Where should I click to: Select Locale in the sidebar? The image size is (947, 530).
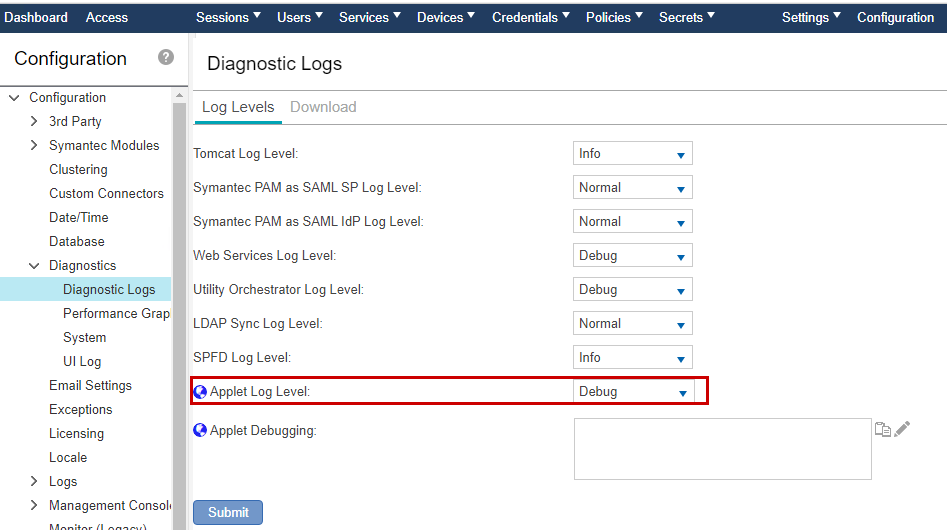point(68,458)
